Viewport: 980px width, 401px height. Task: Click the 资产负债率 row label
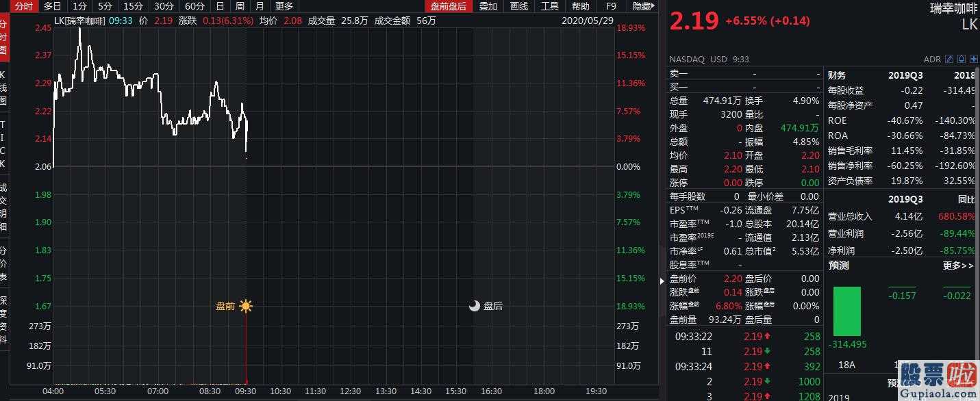pos(850,181)
